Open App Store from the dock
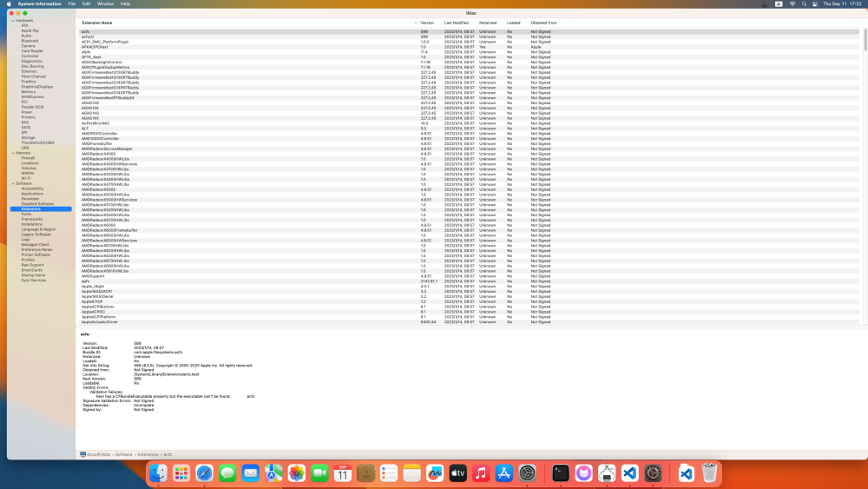Screen dimensions: 868x489 pos(503,473)
